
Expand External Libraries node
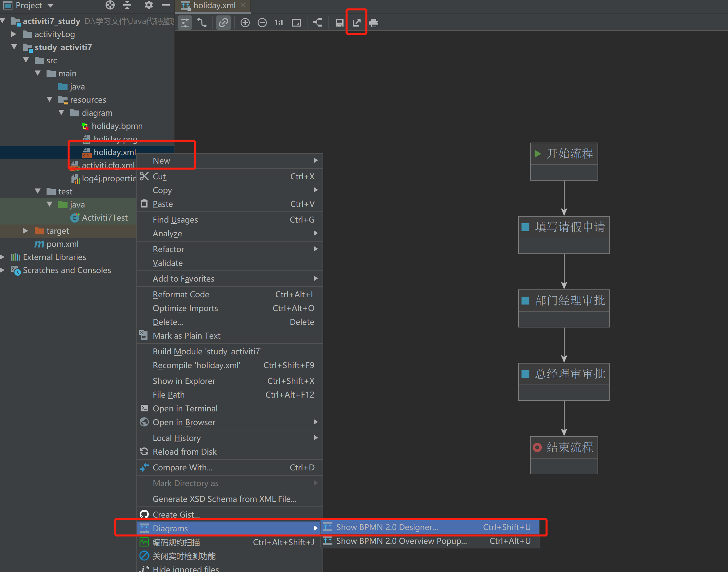(x=2, y=257)
